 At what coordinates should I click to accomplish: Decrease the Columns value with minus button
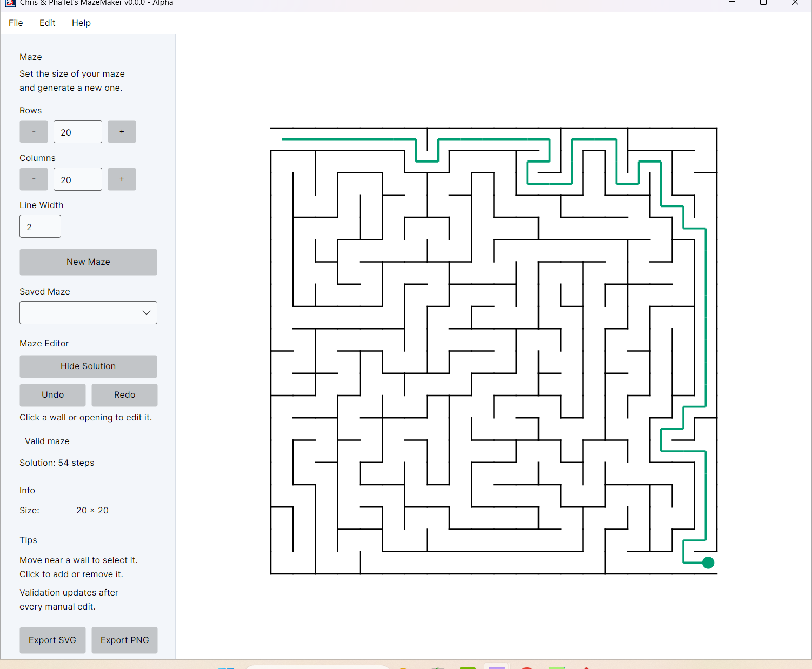(34, 179)
